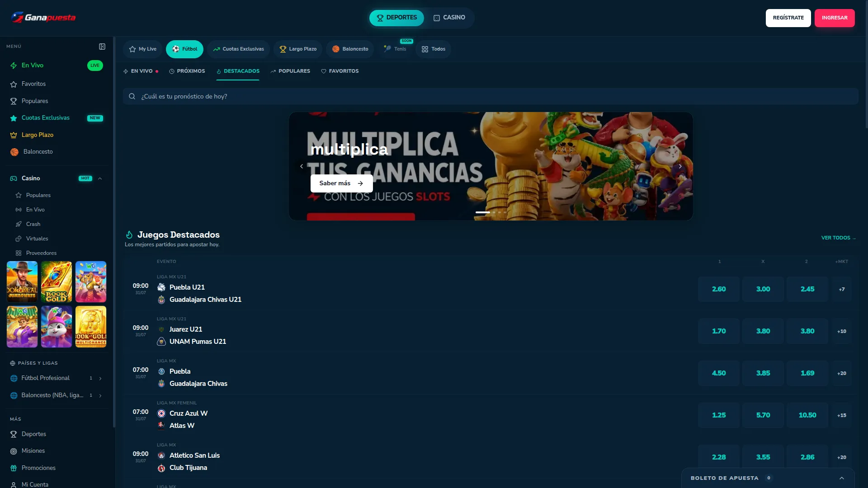Open Baloncesto basketball in sidebar
The width and height of the screenshot is (868, 488).
[14, 152]
